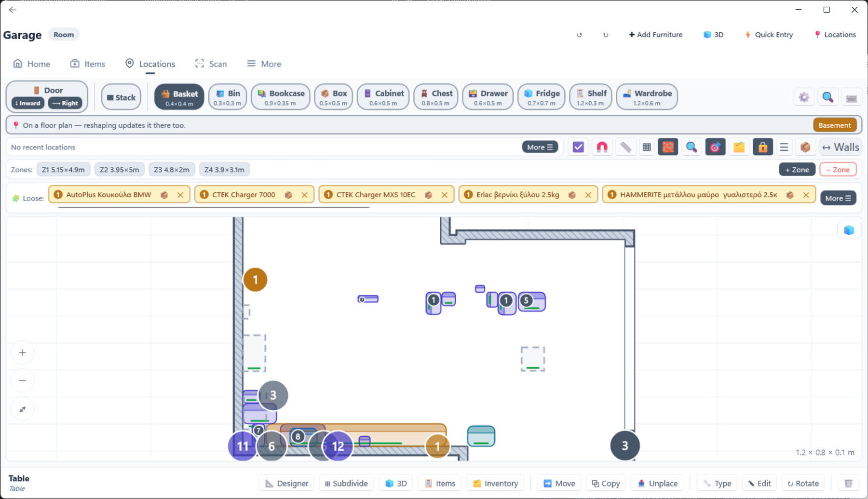Click the Basement badge button

(835, 125)
